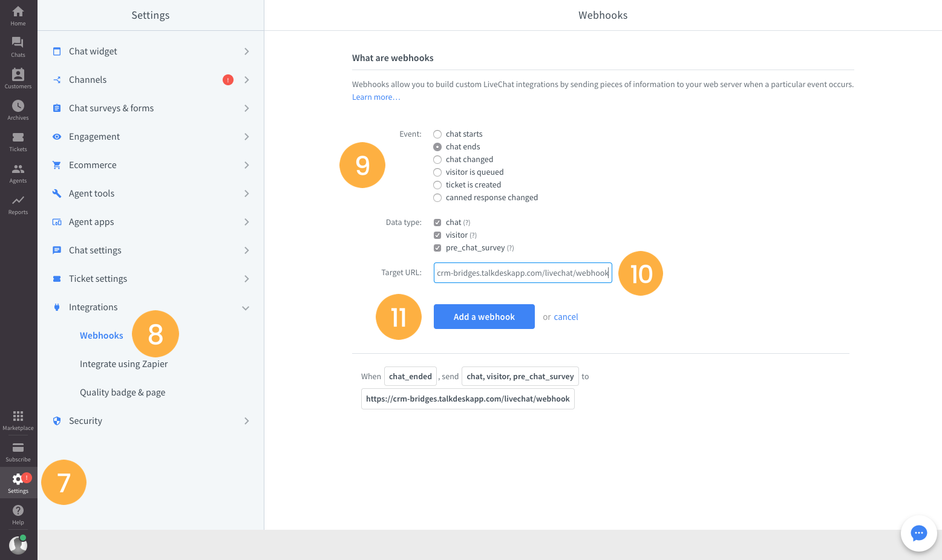Expand Chat settings chevron
This screenshot has height=560, width=942.
(x=246, y=250)
